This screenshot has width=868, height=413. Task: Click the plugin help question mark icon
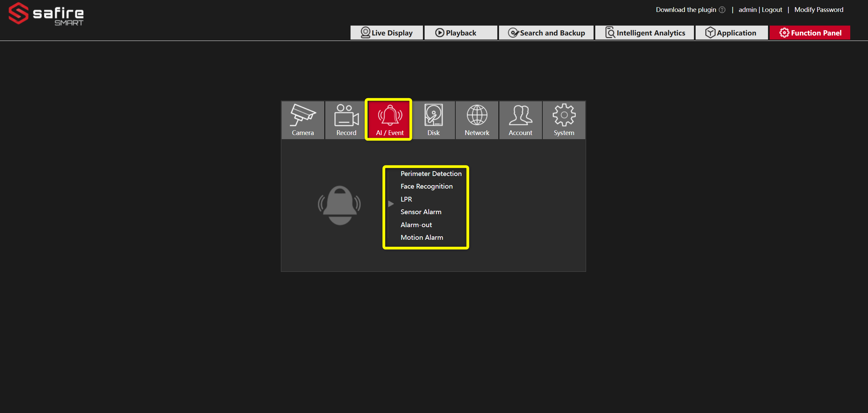click(722, 10)
